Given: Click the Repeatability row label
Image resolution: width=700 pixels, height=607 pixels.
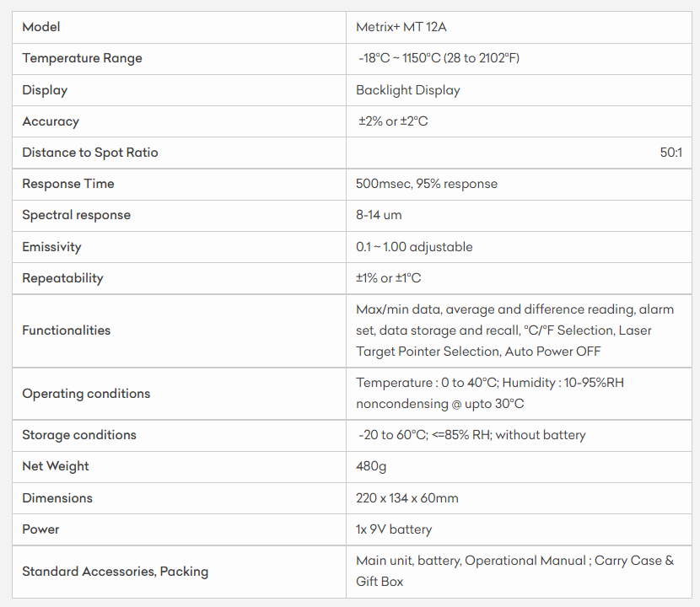Looking at the screenshot, I should tap(62, 278).
